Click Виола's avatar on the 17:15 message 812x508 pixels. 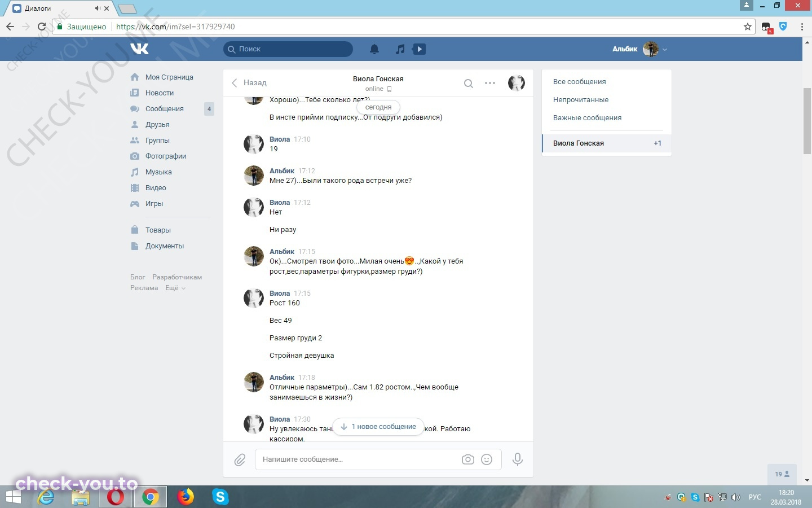pyautogui.click(x=254, y=298)
